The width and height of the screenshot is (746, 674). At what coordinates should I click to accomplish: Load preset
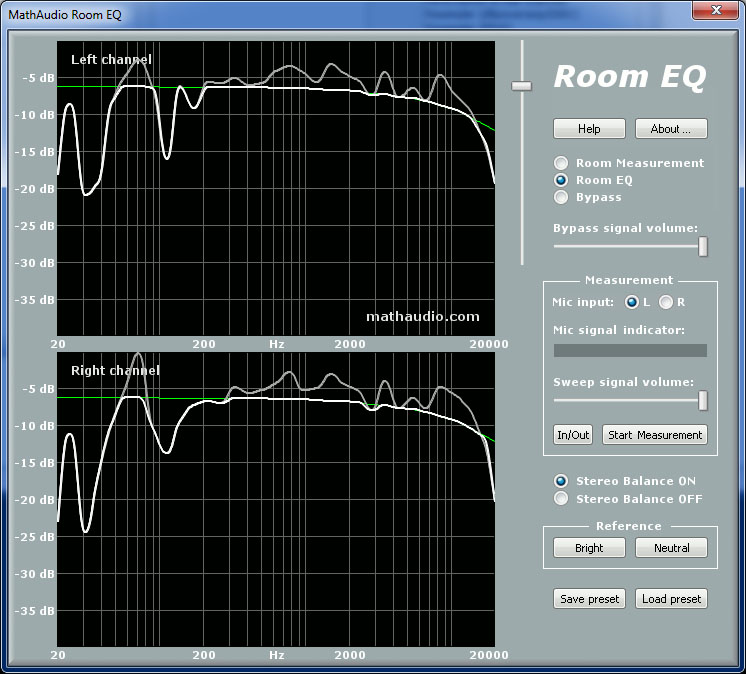[x=671, y=599]
